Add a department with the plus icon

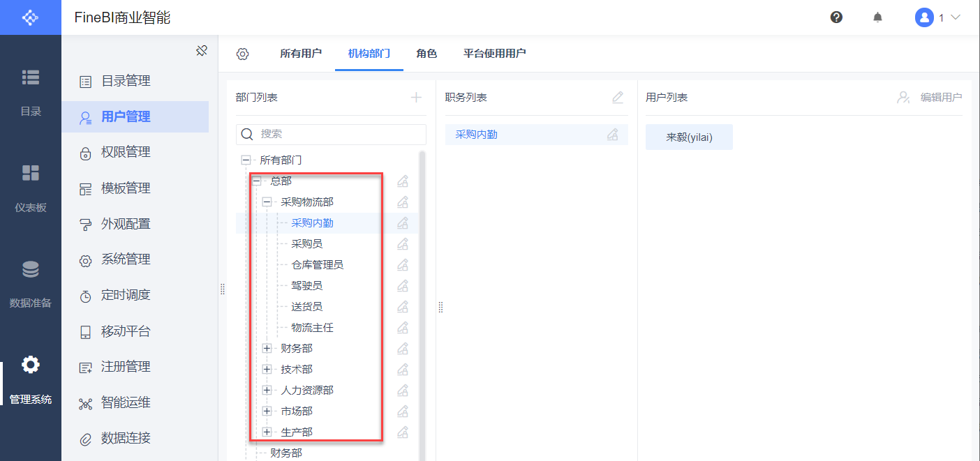click(417, 98)
